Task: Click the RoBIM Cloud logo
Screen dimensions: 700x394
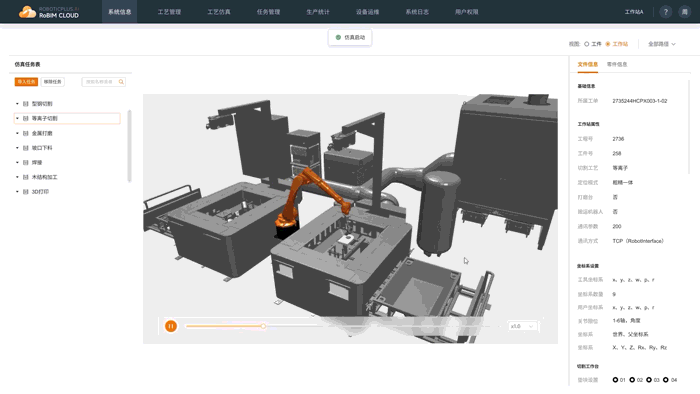Action: point(49,12)
